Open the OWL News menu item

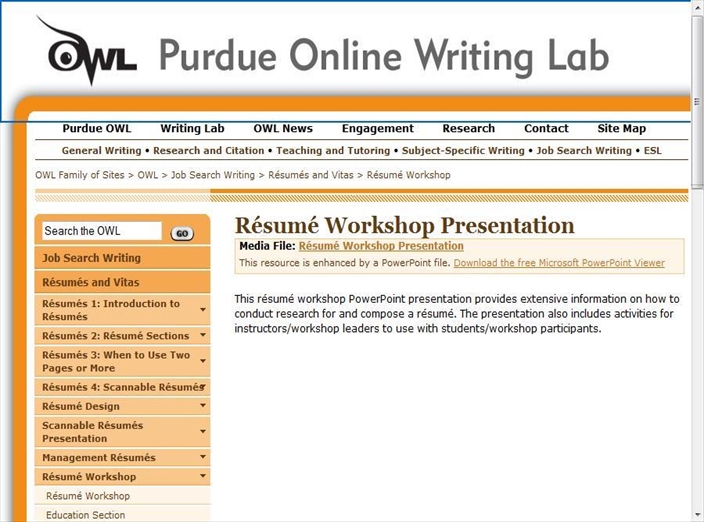pyautogui.click(x=283, y=129)
